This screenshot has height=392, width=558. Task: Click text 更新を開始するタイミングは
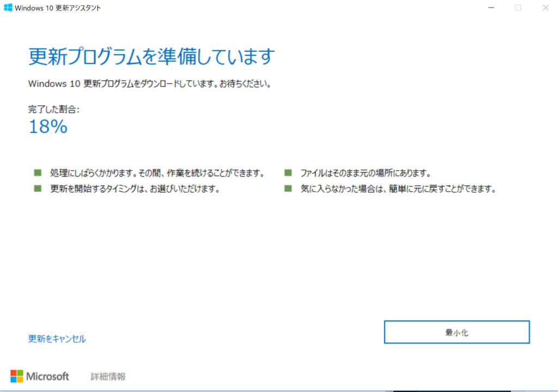tap(98, 189)
